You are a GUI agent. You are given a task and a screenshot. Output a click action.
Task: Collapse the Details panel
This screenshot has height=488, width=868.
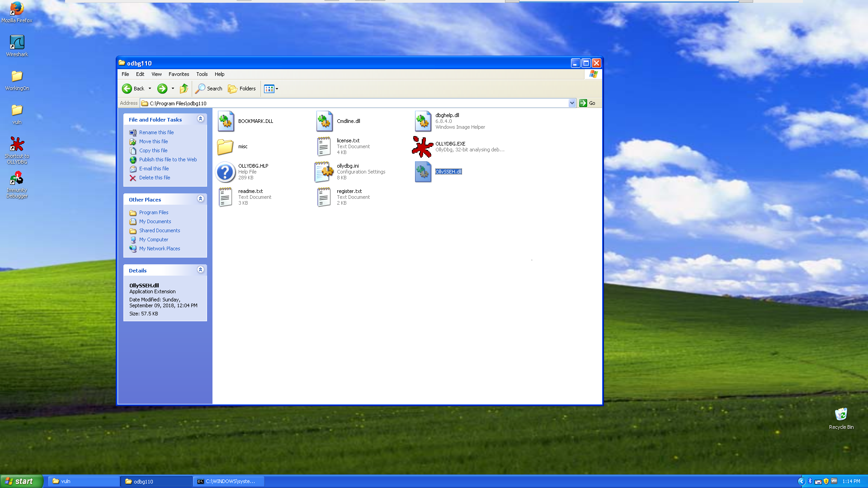[200, 270]
